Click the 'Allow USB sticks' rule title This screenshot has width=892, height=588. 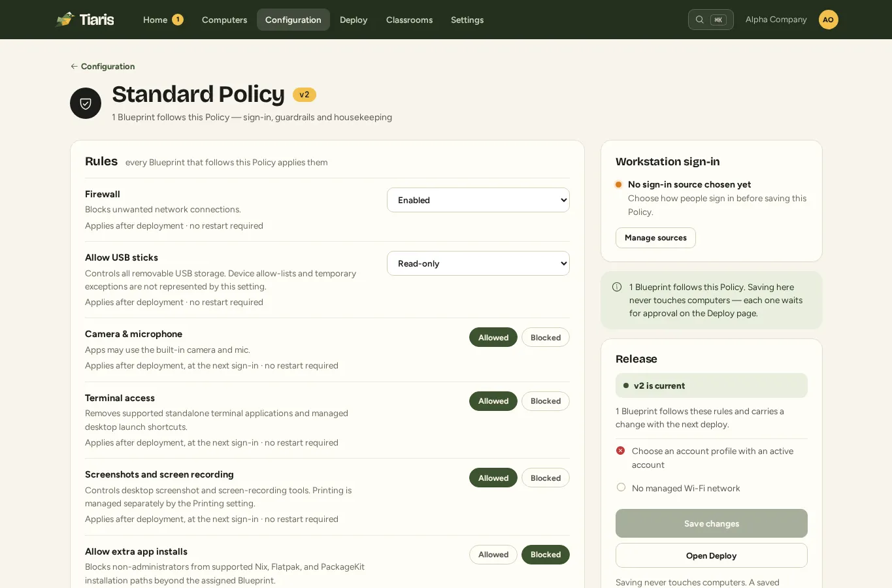pyautogui.click(x=122, y=257)
